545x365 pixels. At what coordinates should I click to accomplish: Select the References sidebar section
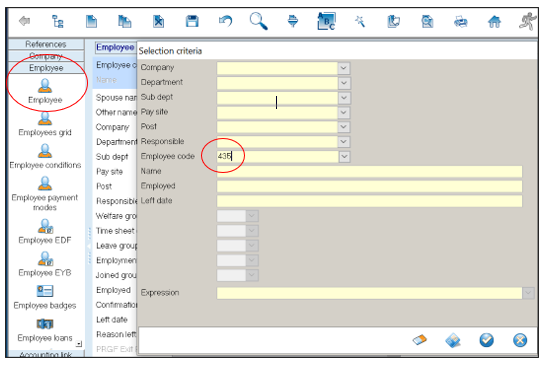click(x=46, y=44)
